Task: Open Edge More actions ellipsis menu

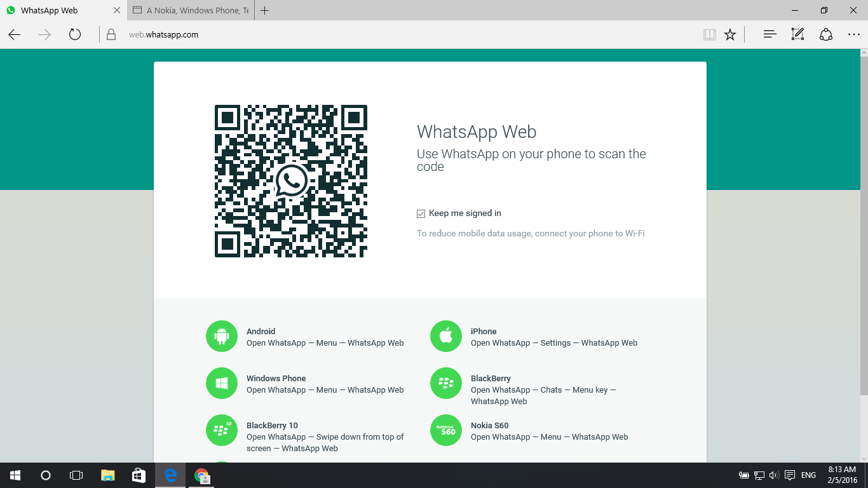Action: tap(853, 35)
